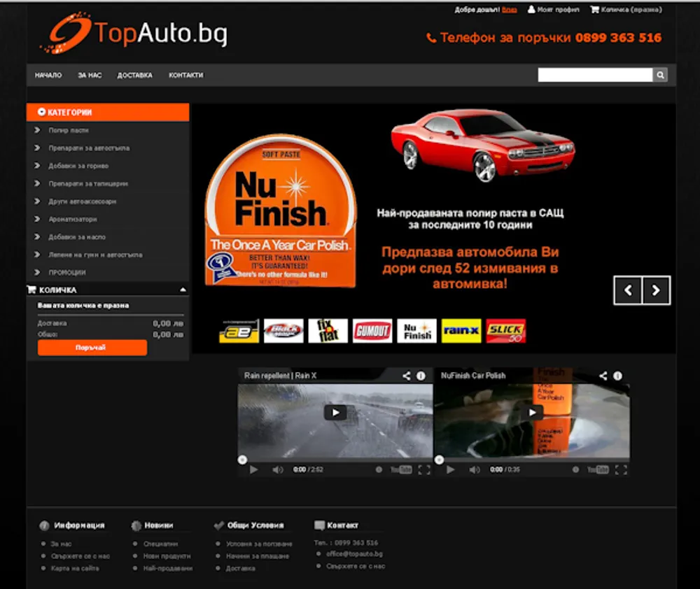Open the Fix-a-Flat brand logo

328,331
